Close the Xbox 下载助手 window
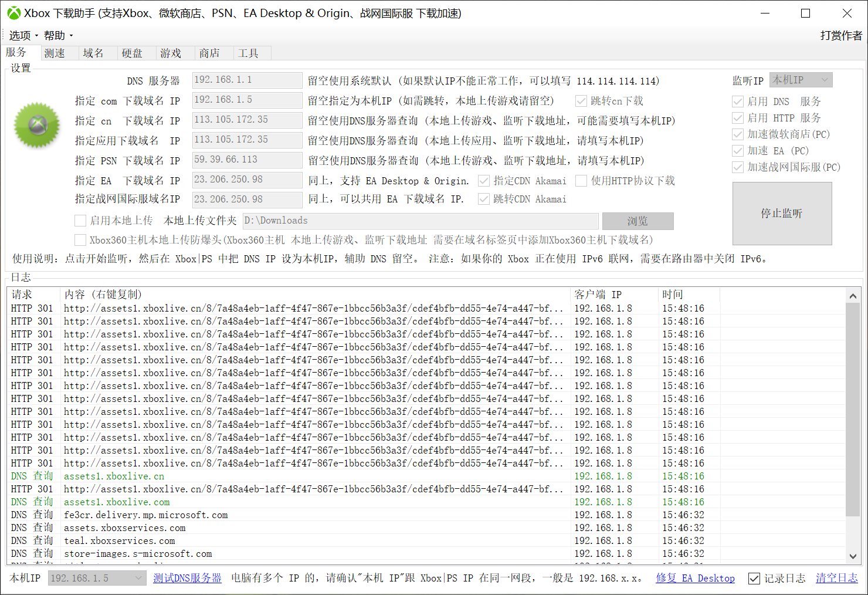868x595 pixels. 847,13
